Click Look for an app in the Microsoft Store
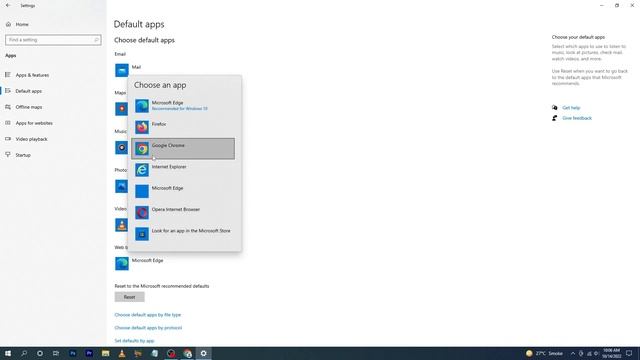The image size is (640, 360). [183, 234]
